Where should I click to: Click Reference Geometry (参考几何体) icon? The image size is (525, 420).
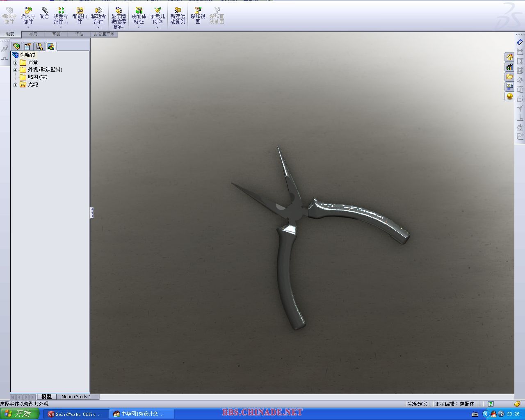[157, 15]
